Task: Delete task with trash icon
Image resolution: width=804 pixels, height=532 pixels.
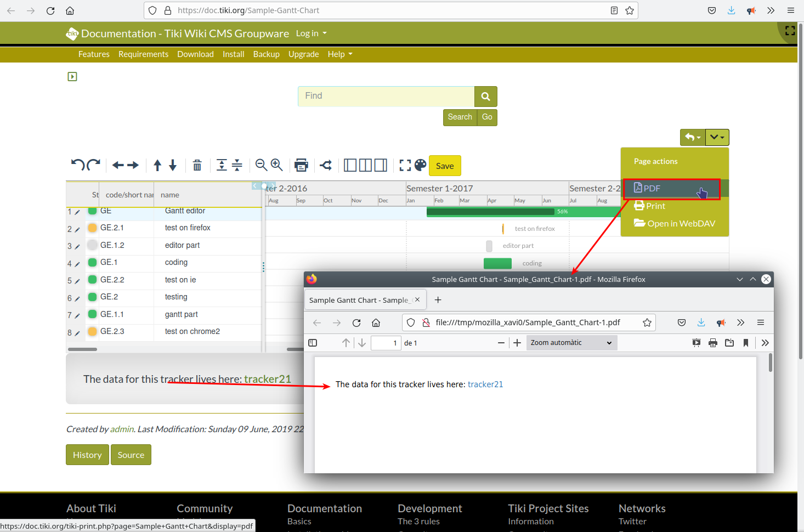Action: tap(197, 165)
